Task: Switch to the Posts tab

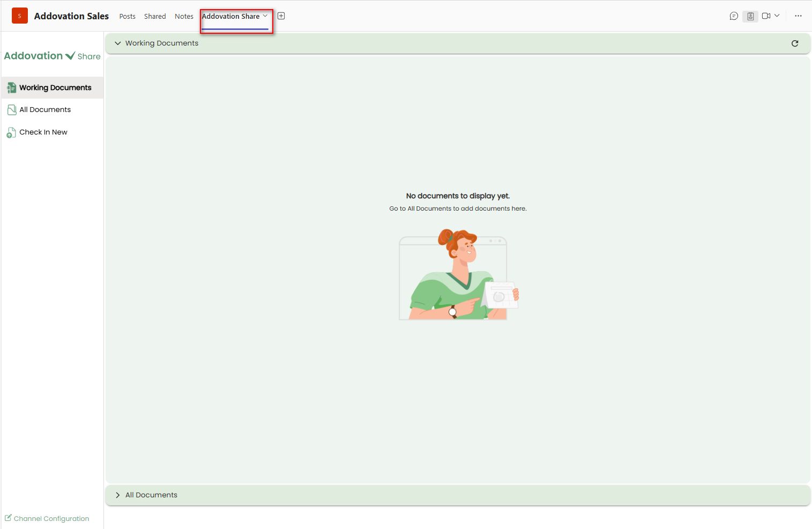Action: (x=128, y=17)
